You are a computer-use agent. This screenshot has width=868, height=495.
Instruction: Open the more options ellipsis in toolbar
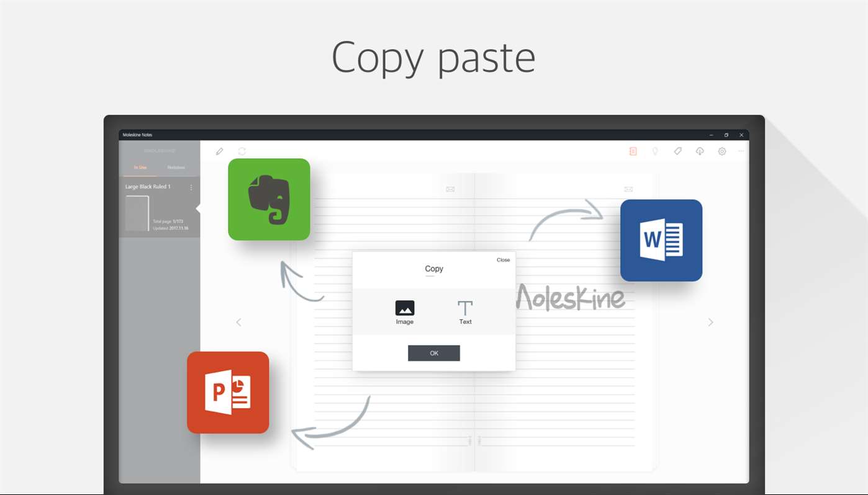tap(741, 151)
